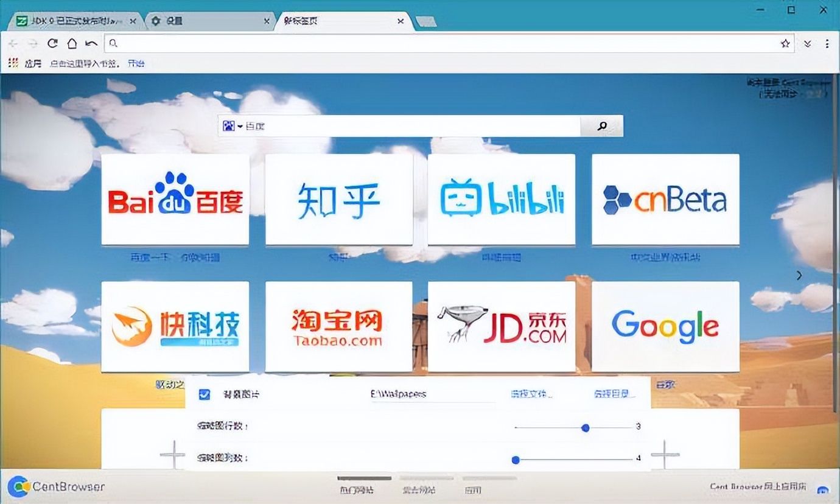Open the Cent Browser web store link
Image resolution: width=840 pixels, height=504 pixels.
pyautogui.click(x=758, y=486)
